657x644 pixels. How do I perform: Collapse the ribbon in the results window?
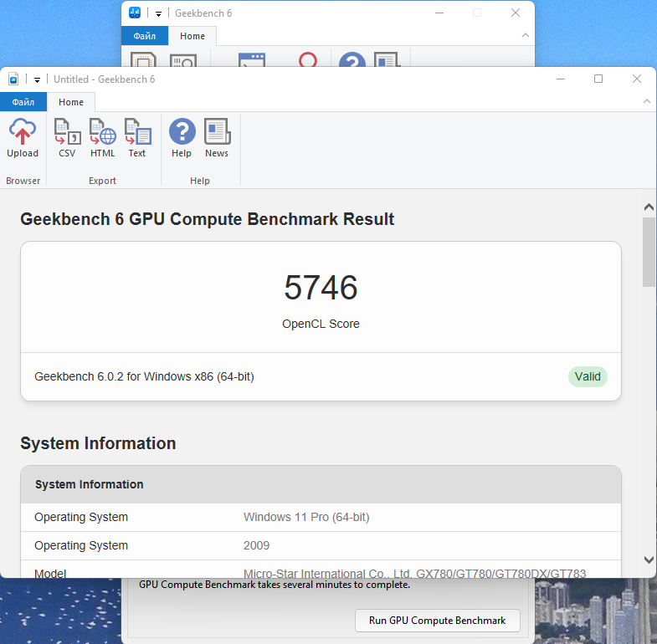(x=646, y=101)
